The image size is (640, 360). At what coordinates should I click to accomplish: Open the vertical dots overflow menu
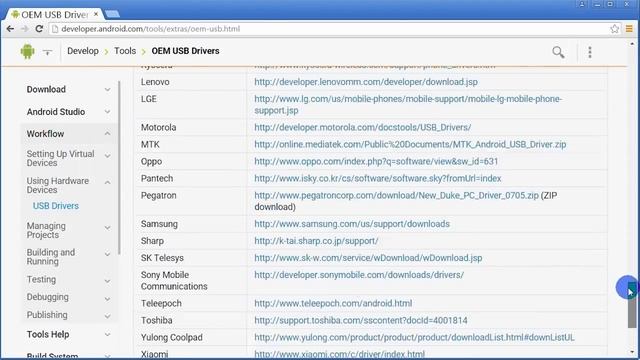pos(590,52)
